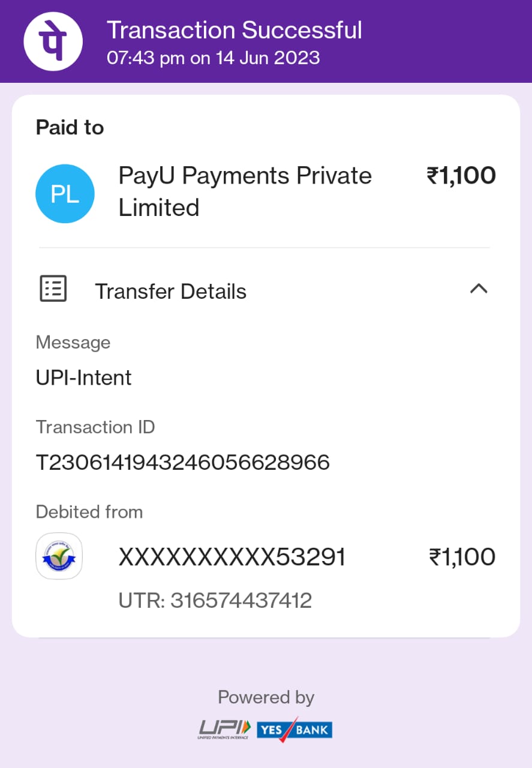Viewport: 532px width, 768px height.
Task: Click the ₹1,100 debited amount
Action: pos(462,557)
